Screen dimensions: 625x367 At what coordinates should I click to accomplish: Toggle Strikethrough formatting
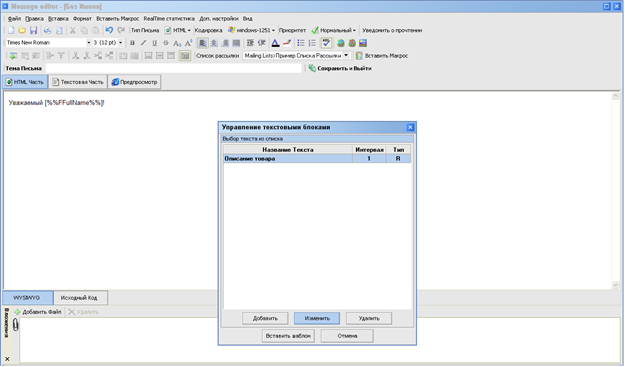point(166,43)
